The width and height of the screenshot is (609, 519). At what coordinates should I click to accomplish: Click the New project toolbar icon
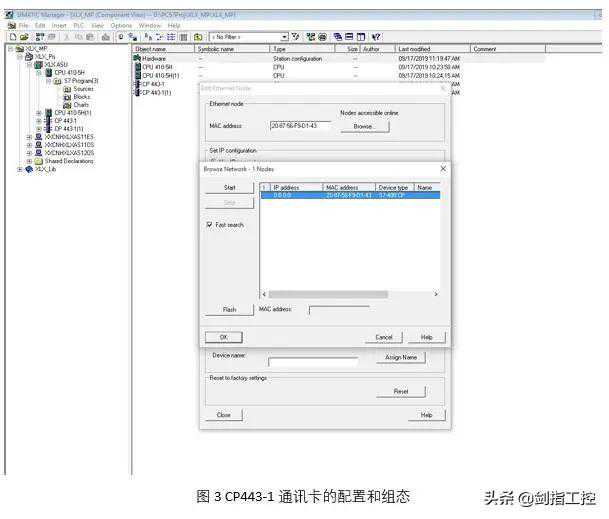click(10, 37)
